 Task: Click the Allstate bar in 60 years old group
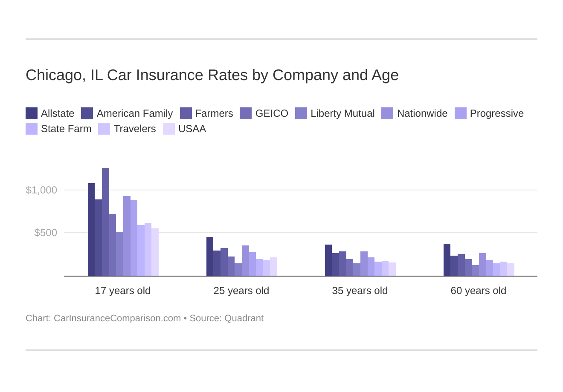click(x=447, y=260)
